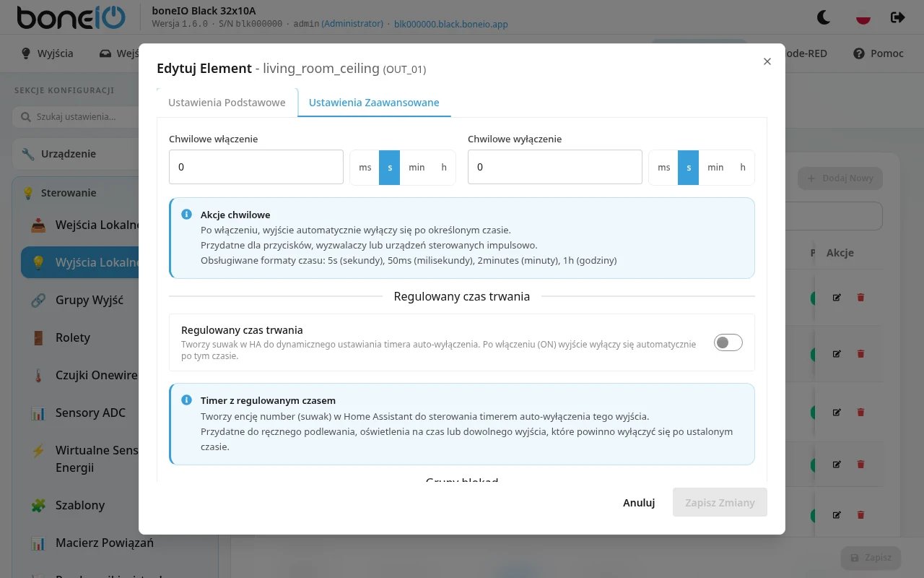The height and width of the screenshot is (578, 924).
Task: Click Wirtualne Sensory Energii lightning icon
Action: click(x=38, y=450)
